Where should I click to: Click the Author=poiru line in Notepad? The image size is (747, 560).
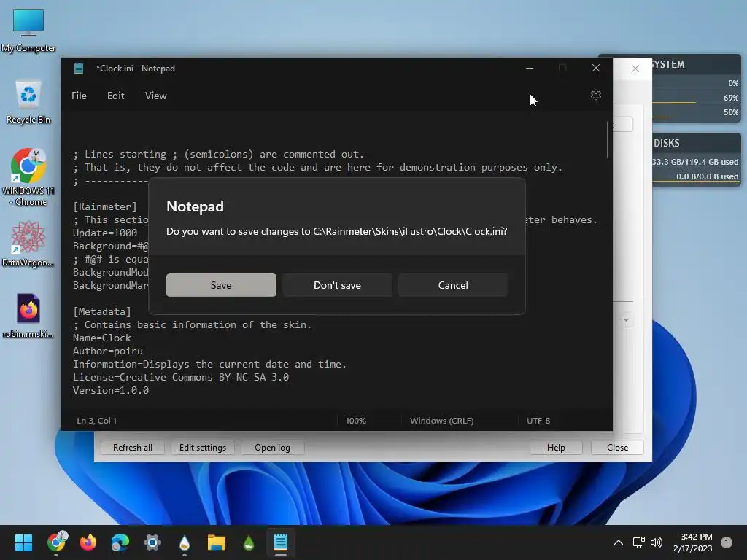point(108,351)
